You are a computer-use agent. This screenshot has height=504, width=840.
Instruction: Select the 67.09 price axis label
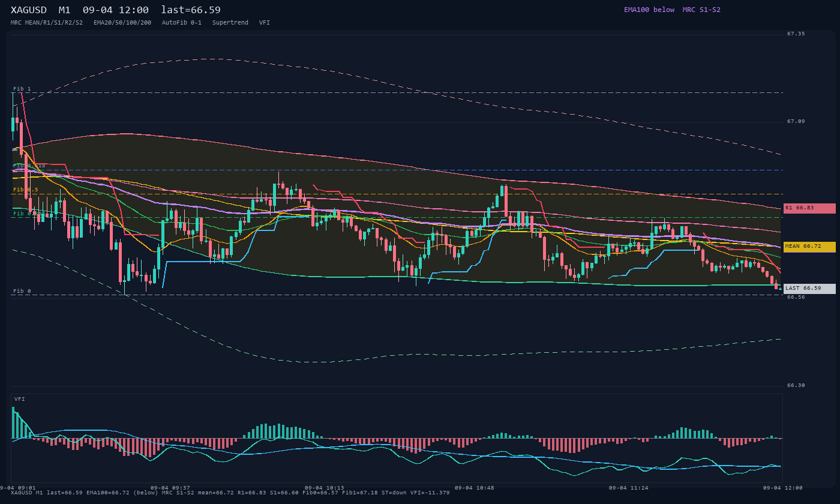[x=796, y=121]
